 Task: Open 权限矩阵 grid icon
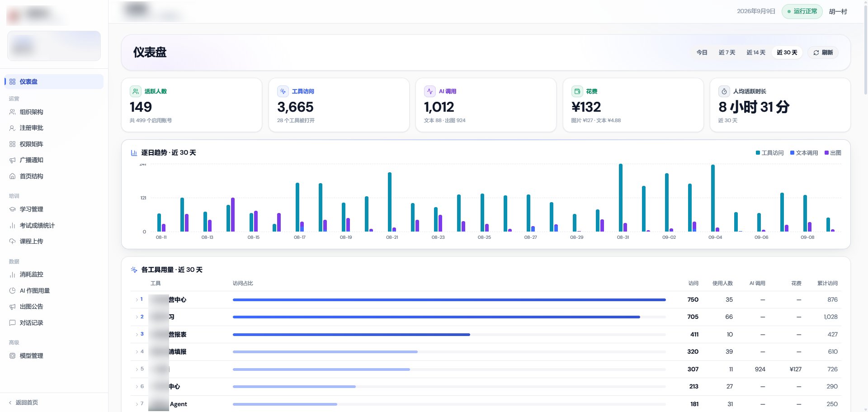click(12, 144)
